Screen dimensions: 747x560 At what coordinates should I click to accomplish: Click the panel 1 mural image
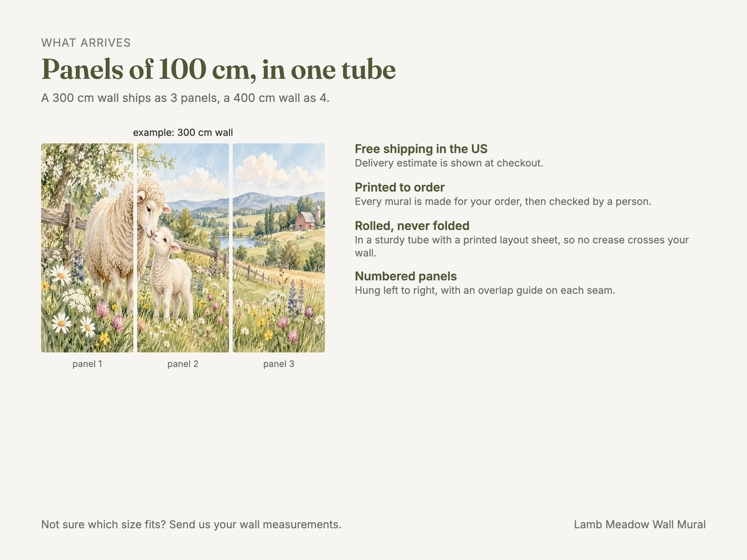click(87, 248)
